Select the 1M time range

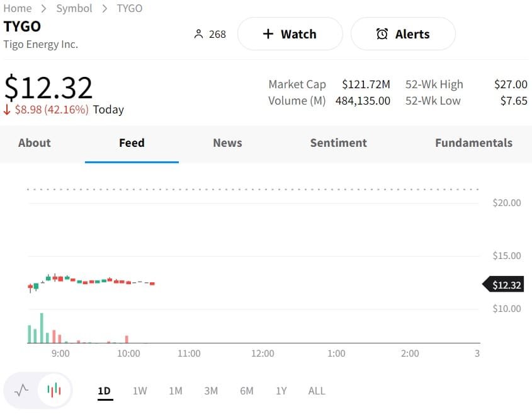[176, 391]
